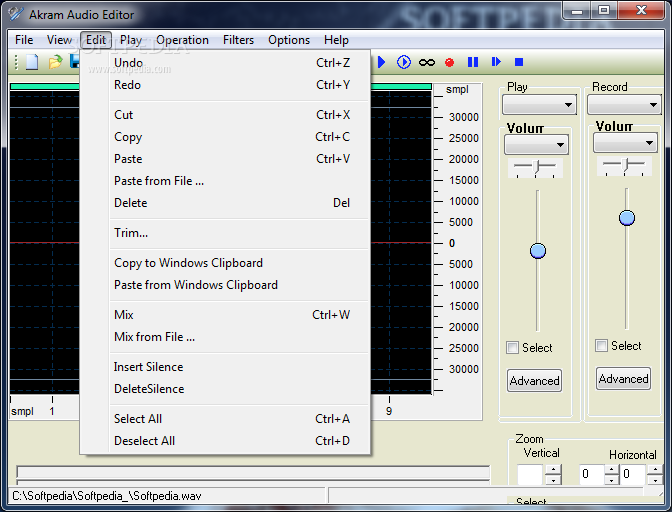Click the Softpedia.wav file path status text
This screenshot has width=672, height=512.
coord(107,496)
